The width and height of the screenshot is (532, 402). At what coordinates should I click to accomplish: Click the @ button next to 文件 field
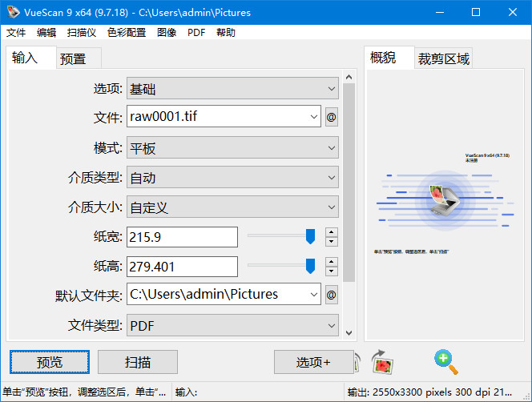[x=331, y=117]
